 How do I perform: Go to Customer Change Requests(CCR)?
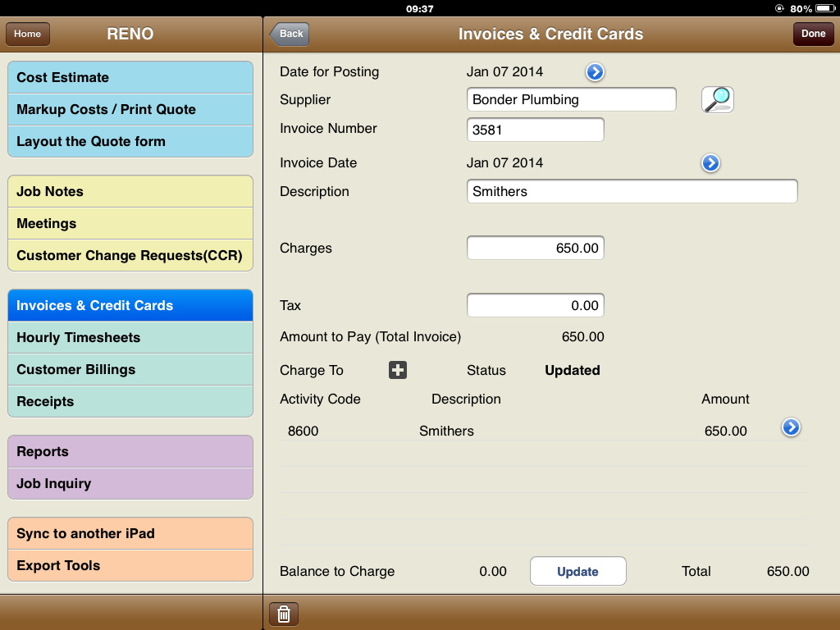(x=130, y=255)
